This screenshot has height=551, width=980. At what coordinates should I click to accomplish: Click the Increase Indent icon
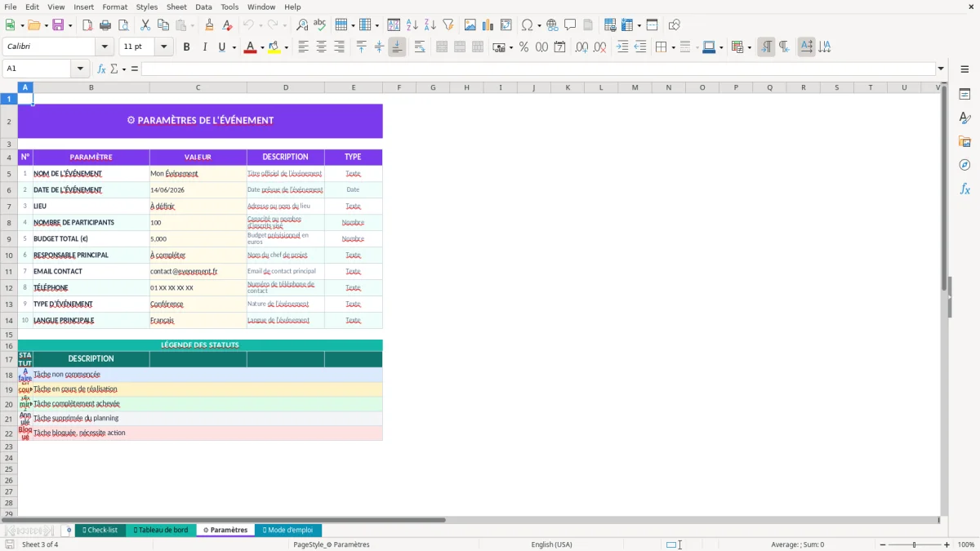(623, 47)
